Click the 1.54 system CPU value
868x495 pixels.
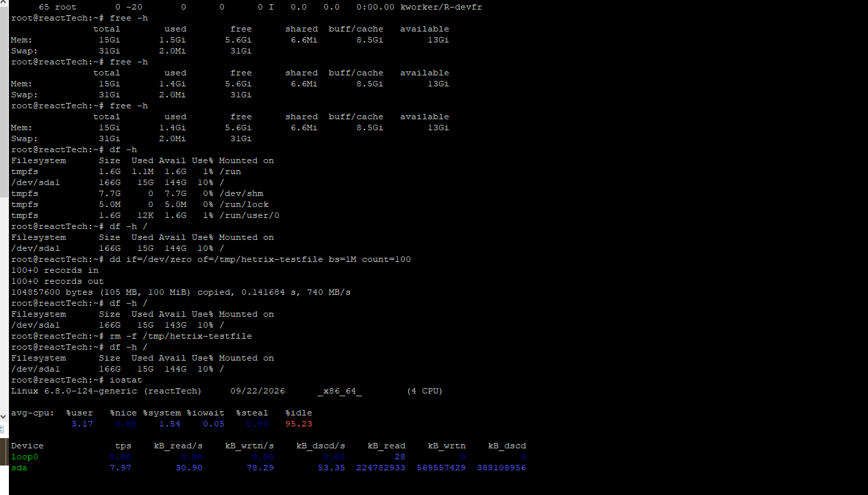coord(170,424)
